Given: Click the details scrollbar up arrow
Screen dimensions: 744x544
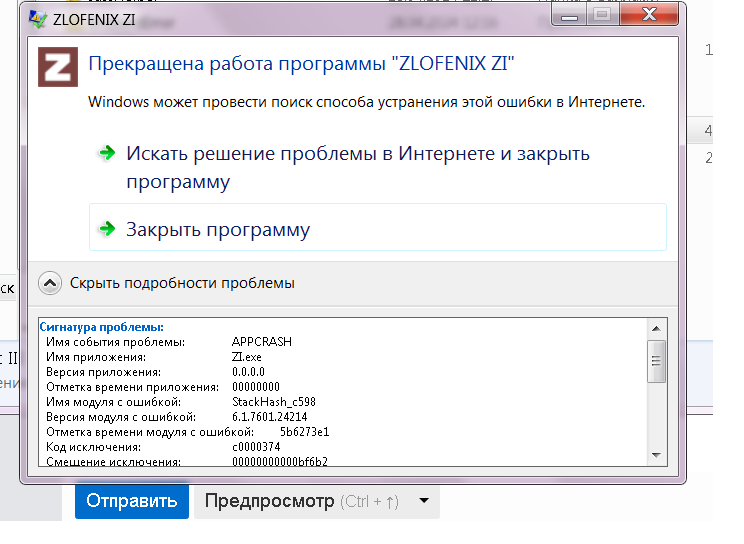Looking at the screenshot, I should 657,328.
